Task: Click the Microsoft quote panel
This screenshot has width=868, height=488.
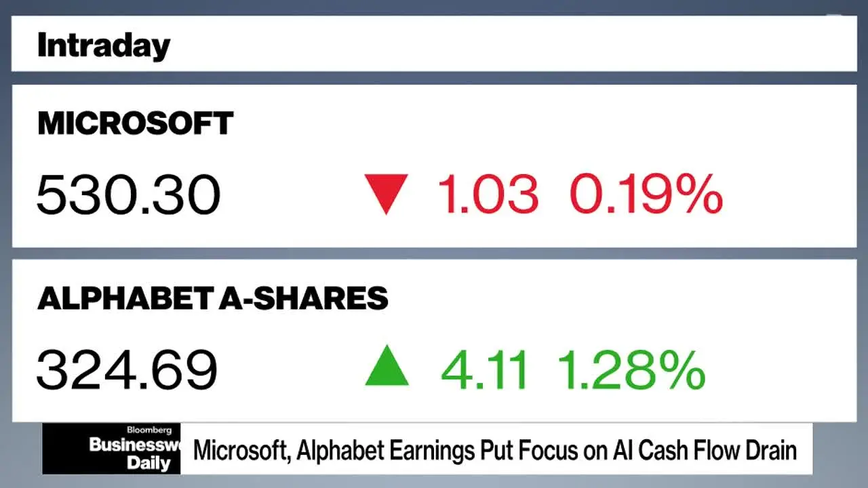Action: [x=434, y=165]
